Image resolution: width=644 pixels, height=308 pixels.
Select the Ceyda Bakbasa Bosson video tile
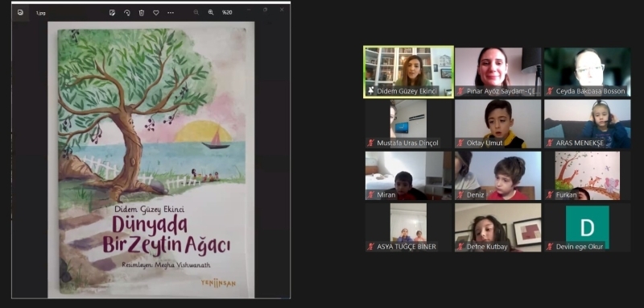point(588,72)
